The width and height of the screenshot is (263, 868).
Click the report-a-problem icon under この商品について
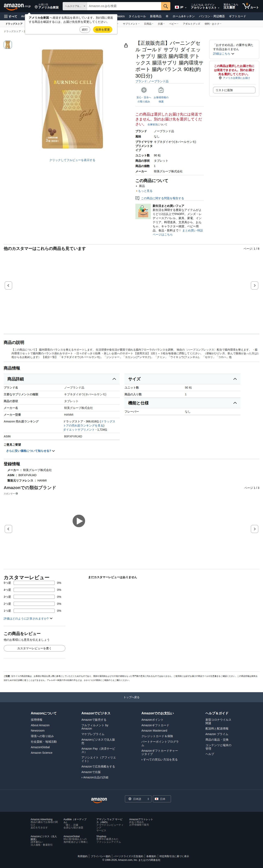click(x=137, y=198)
